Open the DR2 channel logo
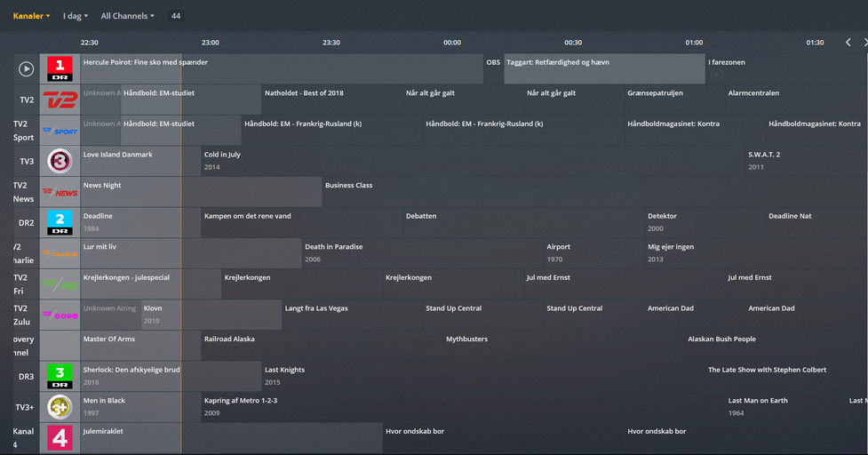The image size is (868, 455). (x=60, y=222)
